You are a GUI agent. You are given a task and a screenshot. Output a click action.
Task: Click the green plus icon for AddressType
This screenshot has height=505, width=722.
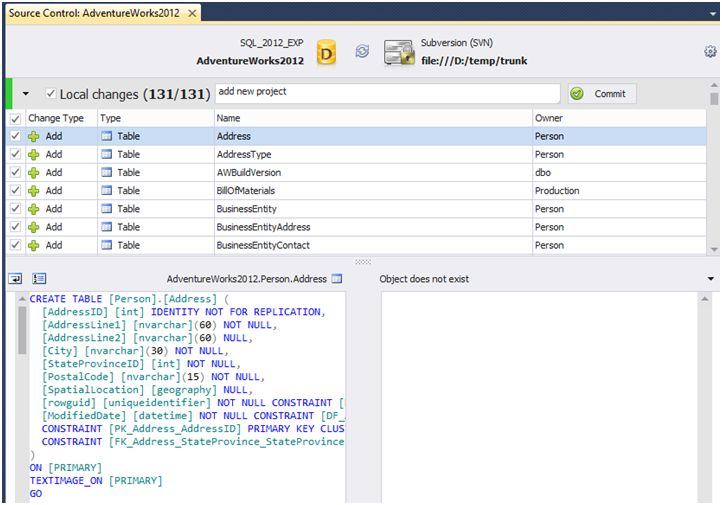[x=34, y=155]
